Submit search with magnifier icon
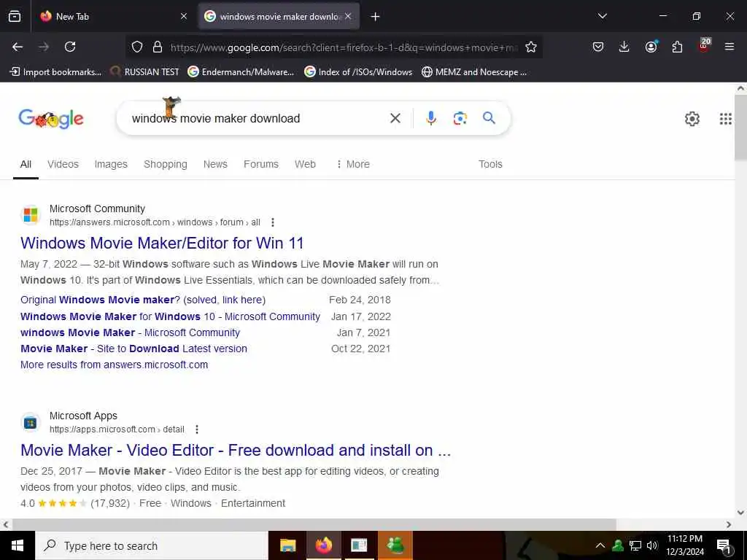The image size is (747, 560). point(489,118)
